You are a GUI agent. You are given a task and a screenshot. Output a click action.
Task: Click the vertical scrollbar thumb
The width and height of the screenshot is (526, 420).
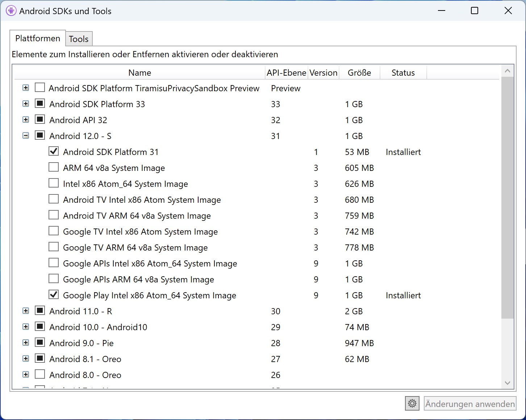click(x=508, y=198)
